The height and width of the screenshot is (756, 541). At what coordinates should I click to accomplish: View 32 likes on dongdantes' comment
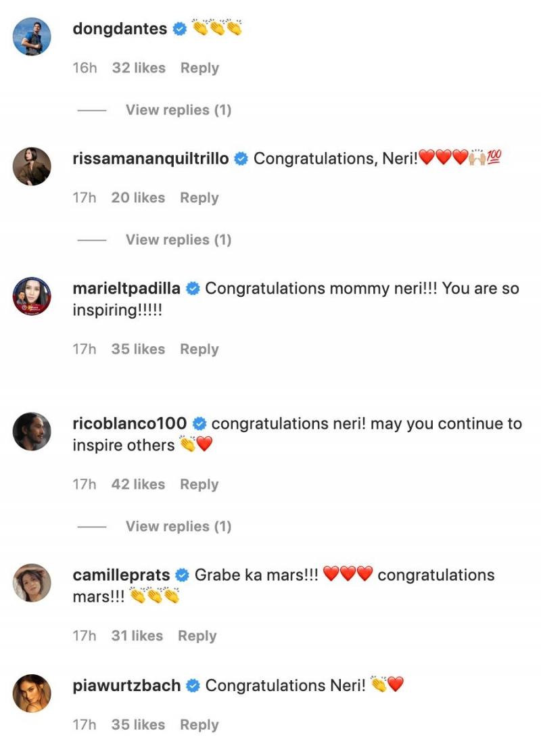(139, 68)
